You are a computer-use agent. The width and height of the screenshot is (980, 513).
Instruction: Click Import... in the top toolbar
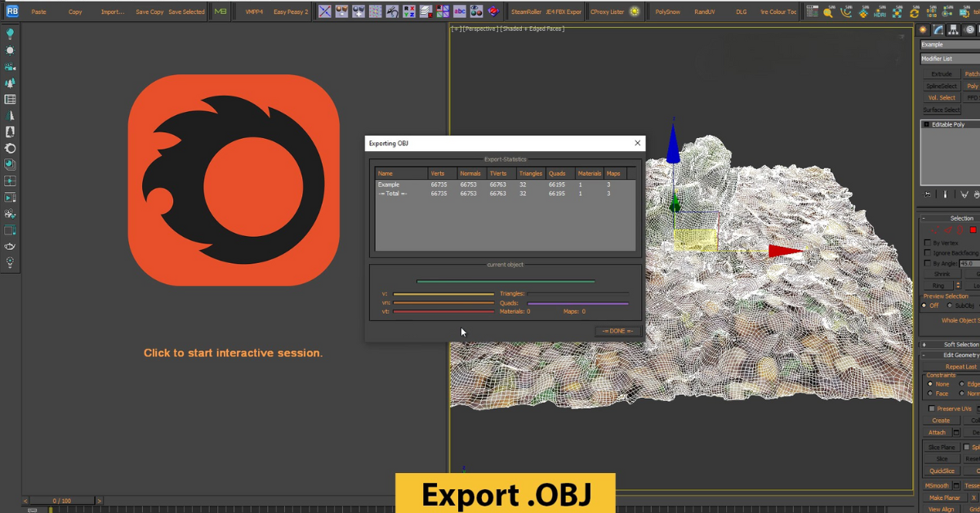pyautogui.click(x=113, y=12)
